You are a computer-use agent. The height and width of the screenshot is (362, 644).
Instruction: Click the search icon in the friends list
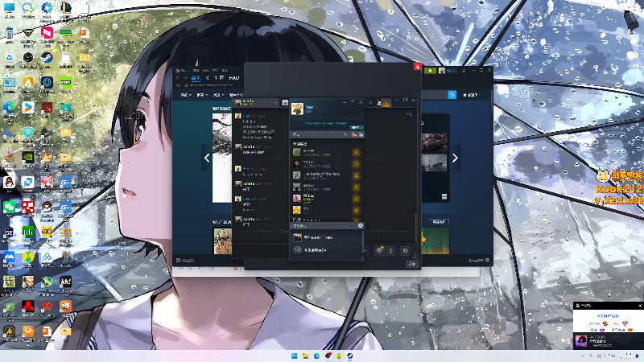(345, 134)
